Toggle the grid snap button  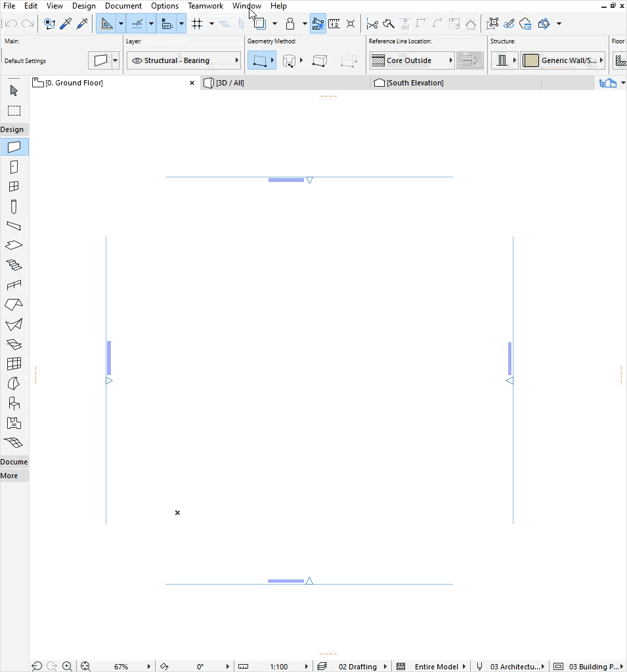tap(197, 24)
